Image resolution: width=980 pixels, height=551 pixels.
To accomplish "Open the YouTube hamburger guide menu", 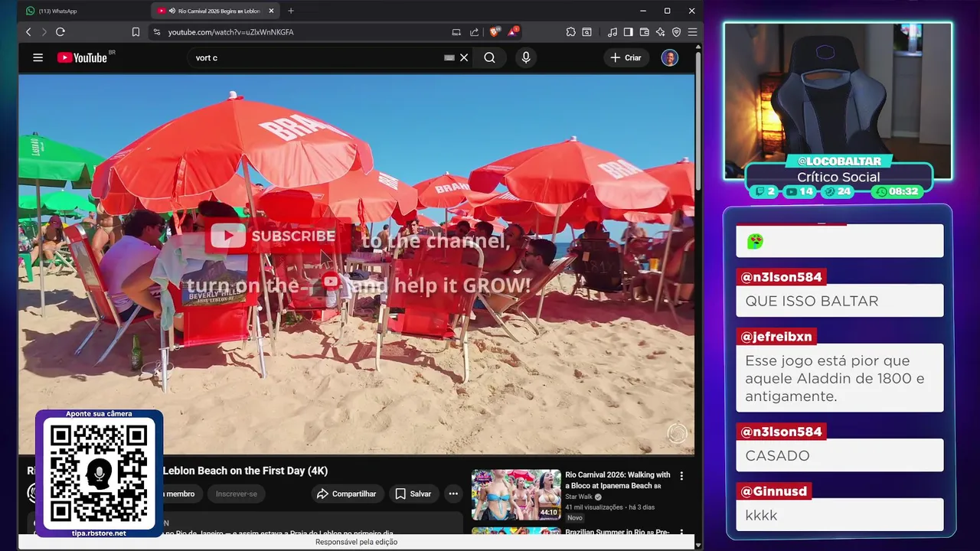I will (x=38, y=57).
